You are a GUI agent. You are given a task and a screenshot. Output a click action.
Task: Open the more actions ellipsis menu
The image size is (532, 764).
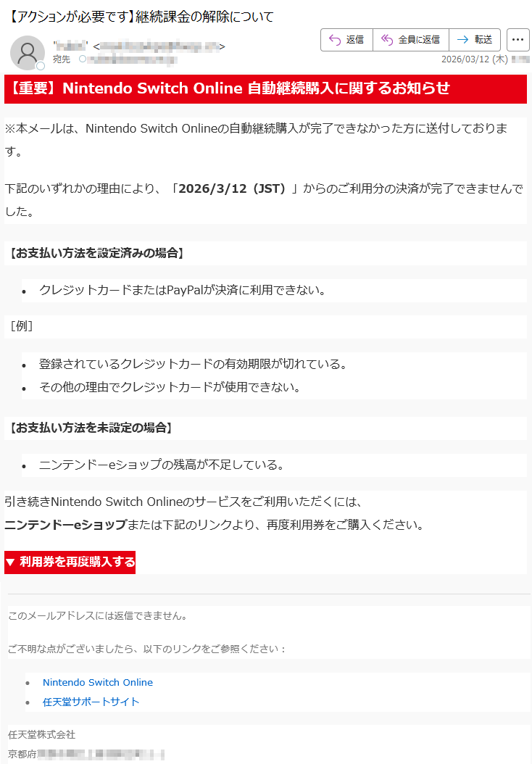point(518,39)
